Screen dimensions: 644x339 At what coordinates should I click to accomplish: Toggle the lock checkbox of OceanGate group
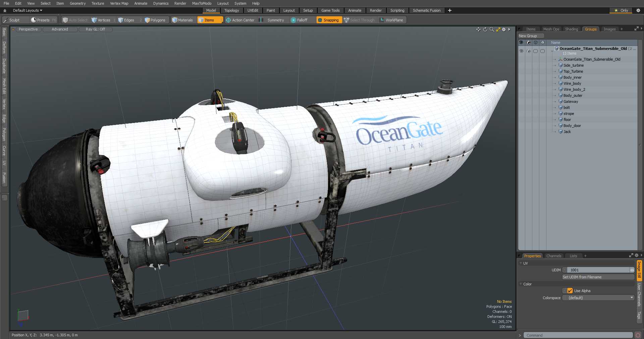tap(536, 51)
